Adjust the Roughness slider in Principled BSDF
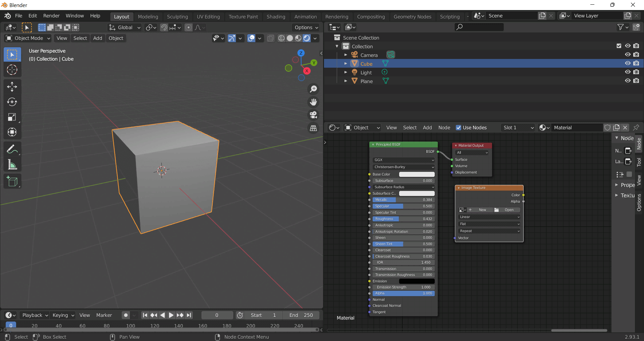Image resolution: width=644 pixels, height=341 pixels. click(404, 219)
